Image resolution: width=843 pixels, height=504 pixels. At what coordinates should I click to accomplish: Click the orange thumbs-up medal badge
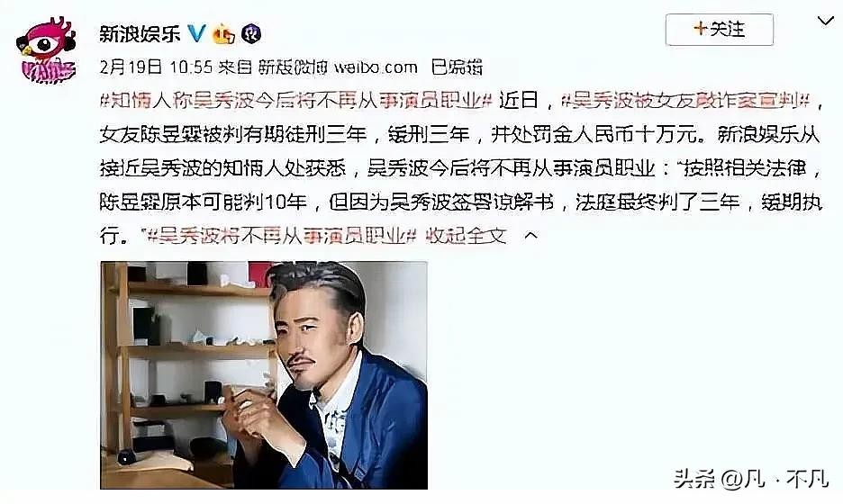(223, 34)
